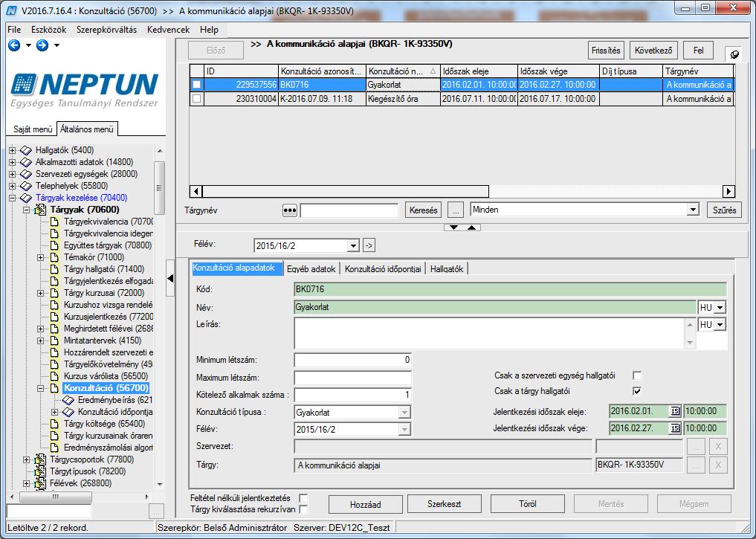Open the top Félév 2015/16/2 dropdown
The height and width of the screenshot is (539, 756).
[353, 246]
